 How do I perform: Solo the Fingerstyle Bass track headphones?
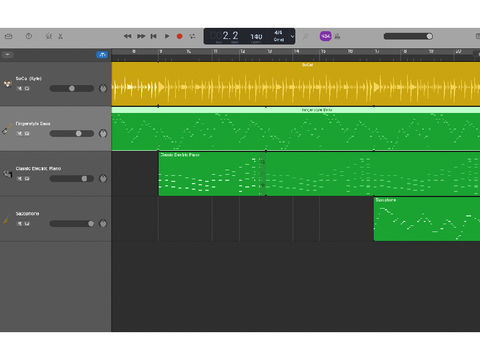27,134
